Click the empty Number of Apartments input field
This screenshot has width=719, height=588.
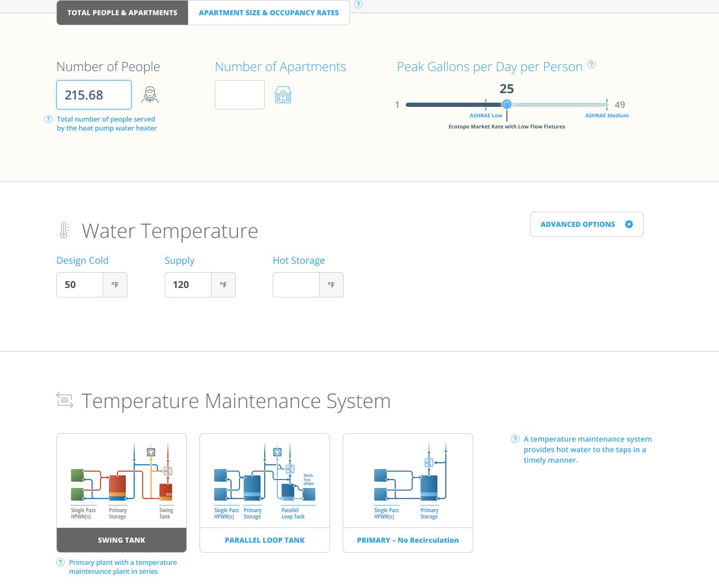[239, 95]
